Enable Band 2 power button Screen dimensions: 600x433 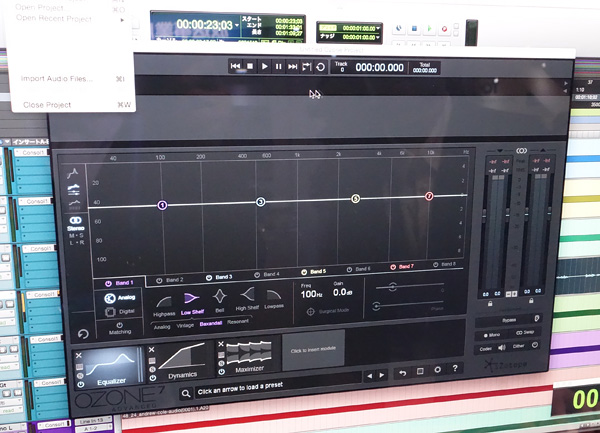159,280
